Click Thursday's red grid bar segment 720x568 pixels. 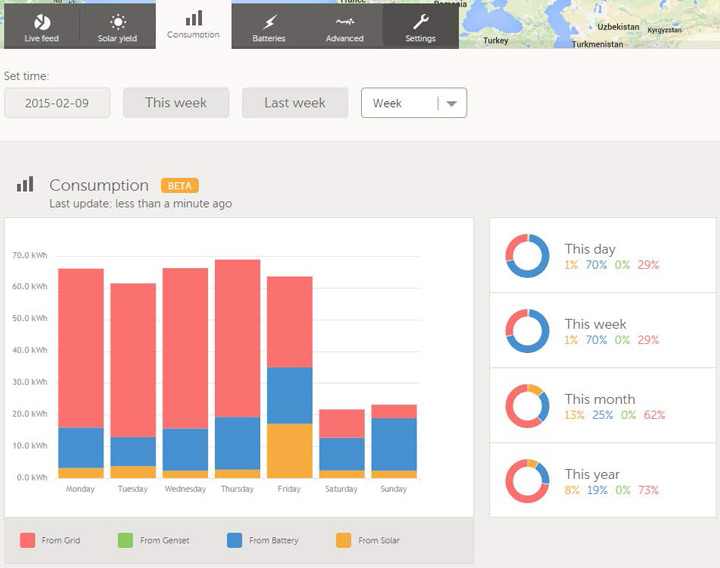pyautogui.click(x=237, y=338)
